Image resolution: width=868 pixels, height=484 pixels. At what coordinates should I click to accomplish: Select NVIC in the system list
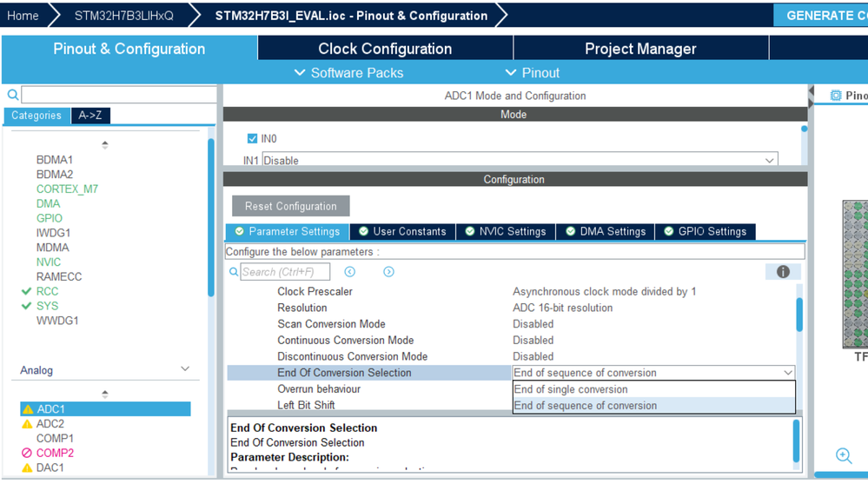pyautogui.click(x=49, y=262)
